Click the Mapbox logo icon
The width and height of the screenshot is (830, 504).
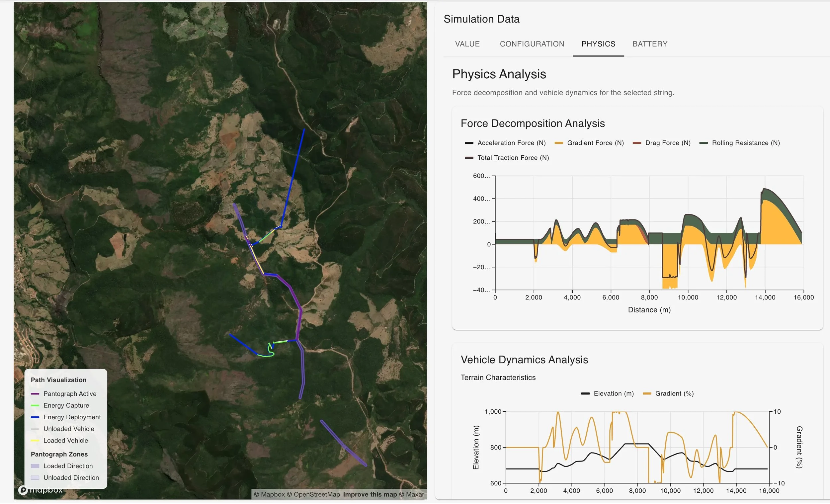[23, 490]
